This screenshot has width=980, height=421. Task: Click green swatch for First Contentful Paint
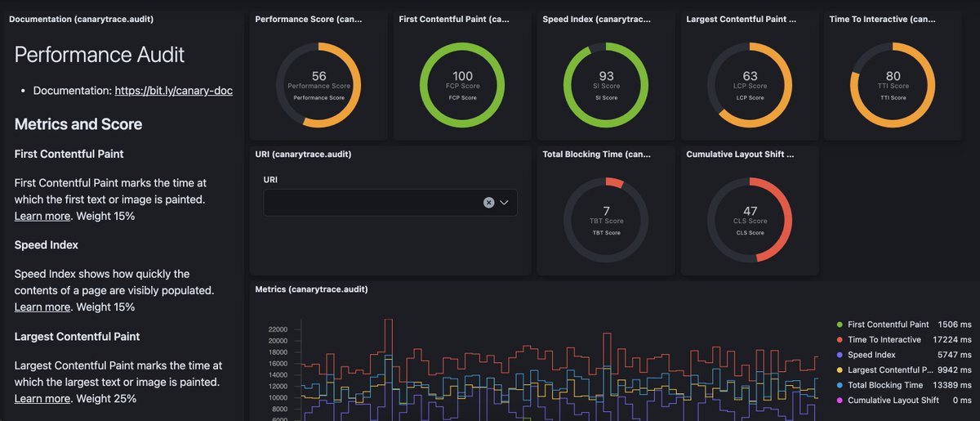point(840,325)
